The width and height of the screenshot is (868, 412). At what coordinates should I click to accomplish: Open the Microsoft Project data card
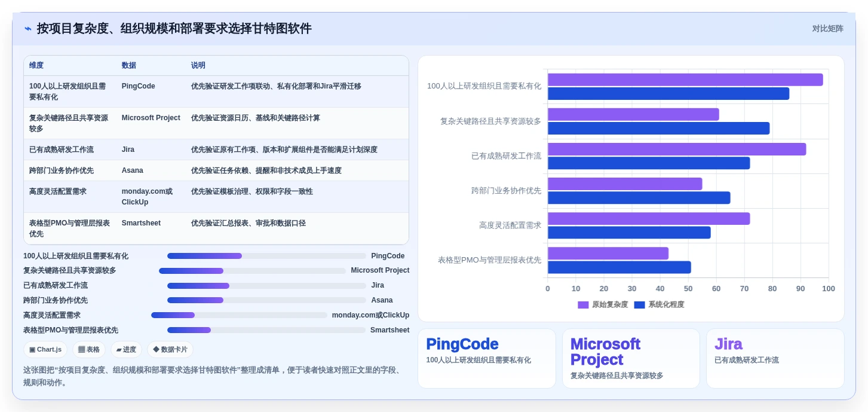coord(631,358)
